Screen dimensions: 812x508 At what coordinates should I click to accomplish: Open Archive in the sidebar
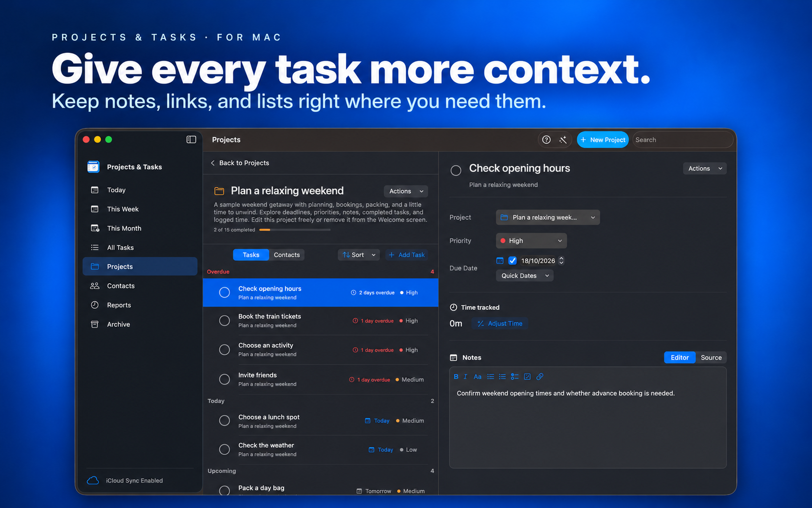pyautogui.click(x=140, y=324)
